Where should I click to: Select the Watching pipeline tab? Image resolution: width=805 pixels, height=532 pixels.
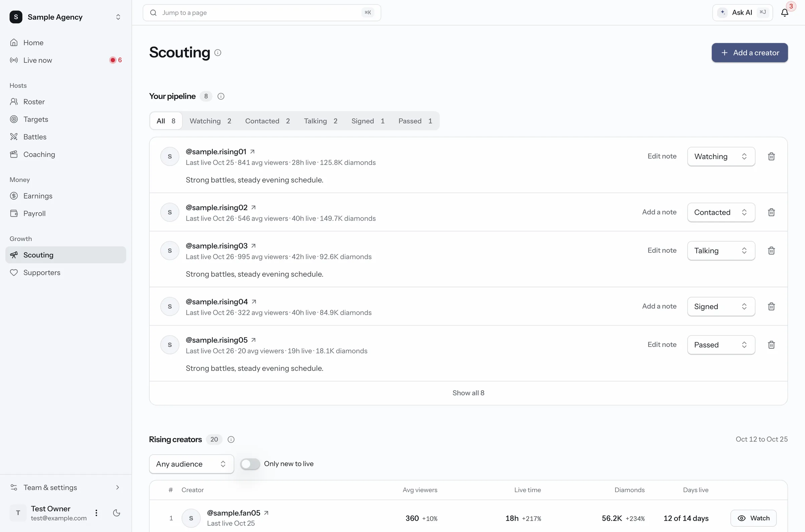tap(210, 121)
